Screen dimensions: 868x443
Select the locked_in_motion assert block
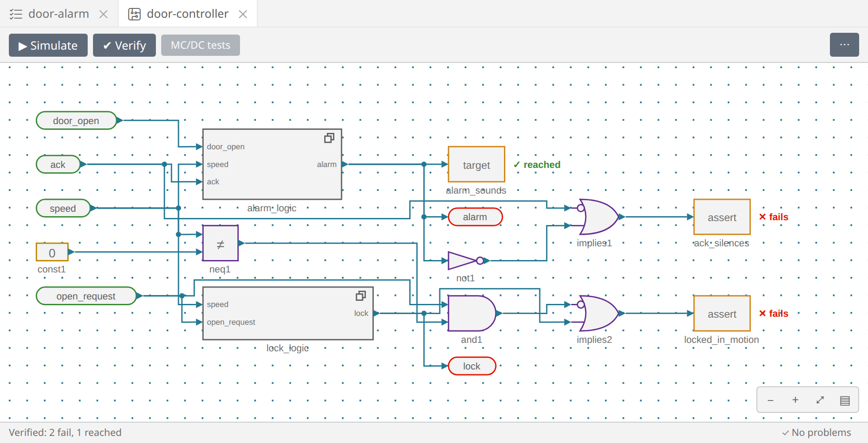(722, 313)
